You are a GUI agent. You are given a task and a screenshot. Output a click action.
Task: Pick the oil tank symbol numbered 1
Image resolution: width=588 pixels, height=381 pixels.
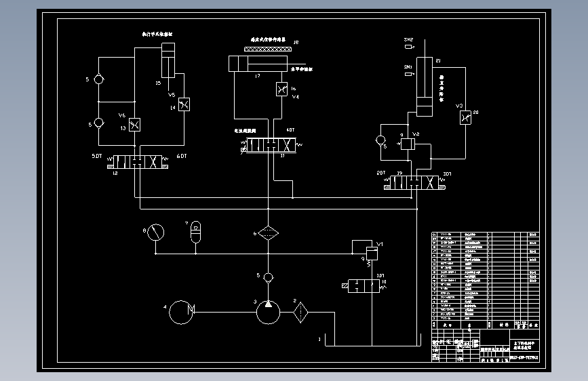click(x=372, y=340)
